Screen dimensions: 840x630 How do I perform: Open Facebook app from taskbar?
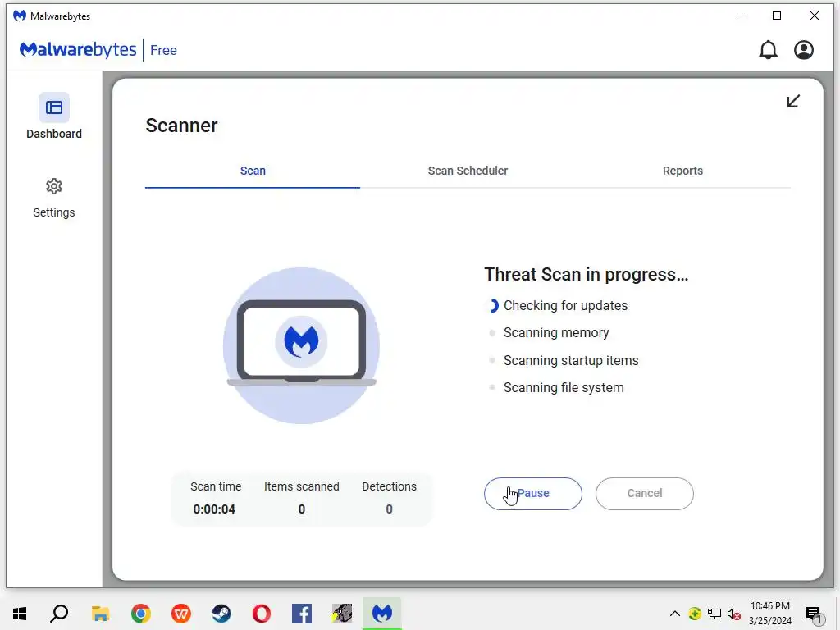pos(302,614)
